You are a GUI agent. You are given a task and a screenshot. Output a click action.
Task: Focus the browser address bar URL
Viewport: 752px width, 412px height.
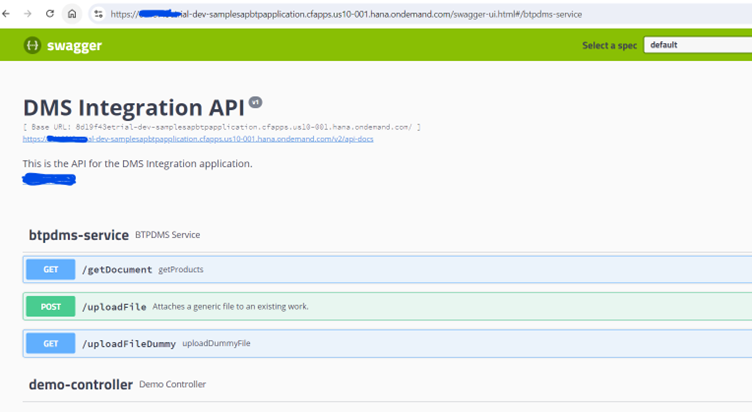pyautogui.click(x=350, y=14)
